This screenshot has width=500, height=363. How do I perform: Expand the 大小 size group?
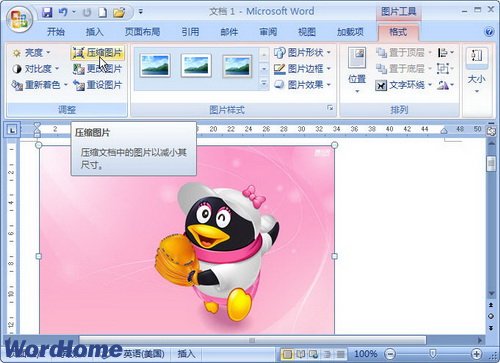point(477,71)
